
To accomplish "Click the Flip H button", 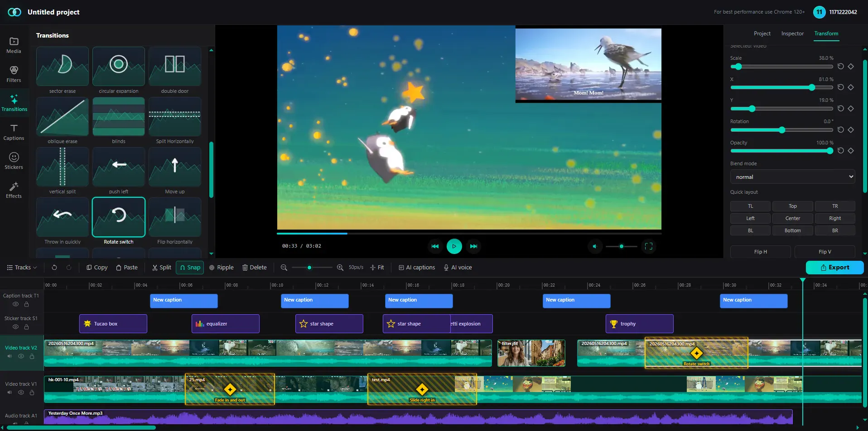I will click(761, 252).
